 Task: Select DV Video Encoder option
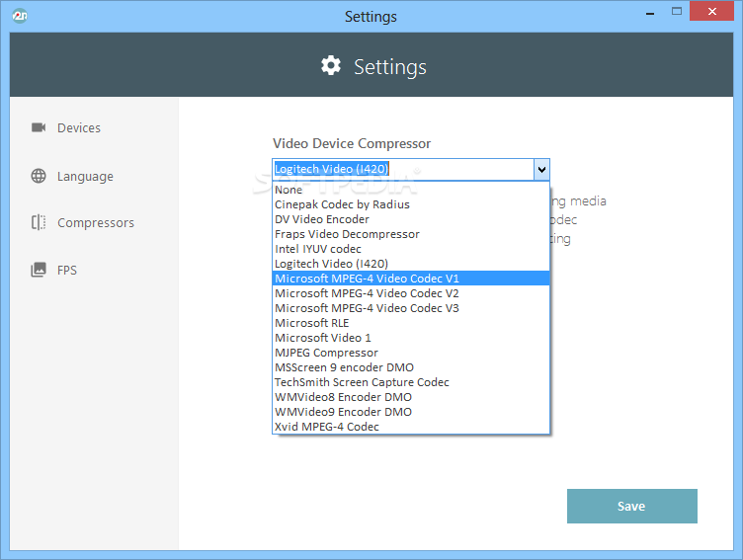click(x=411, y=219)
